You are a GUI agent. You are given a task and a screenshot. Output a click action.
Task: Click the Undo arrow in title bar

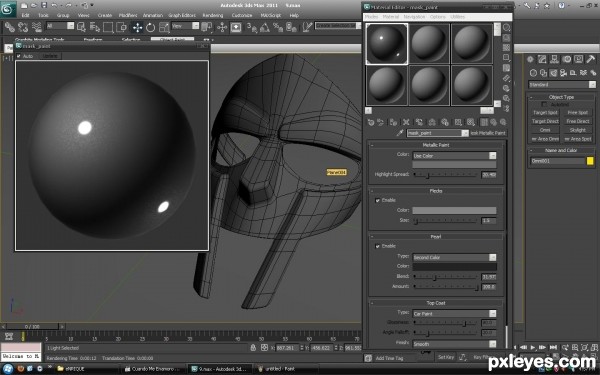click(54, 5)
